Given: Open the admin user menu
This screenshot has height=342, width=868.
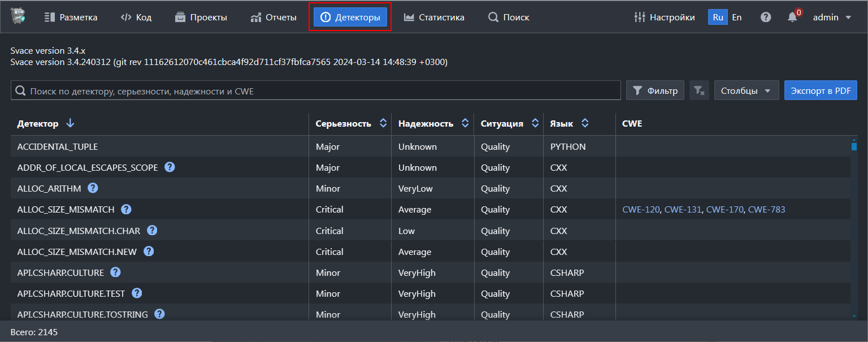Looking at the screenshot, I should pyautogui.click(x=832, y=18).
